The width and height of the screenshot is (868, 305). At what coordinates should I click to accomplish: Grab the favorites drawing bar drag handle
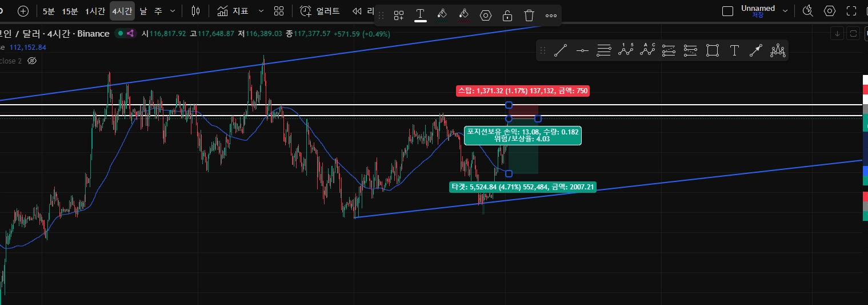(543, 50)
